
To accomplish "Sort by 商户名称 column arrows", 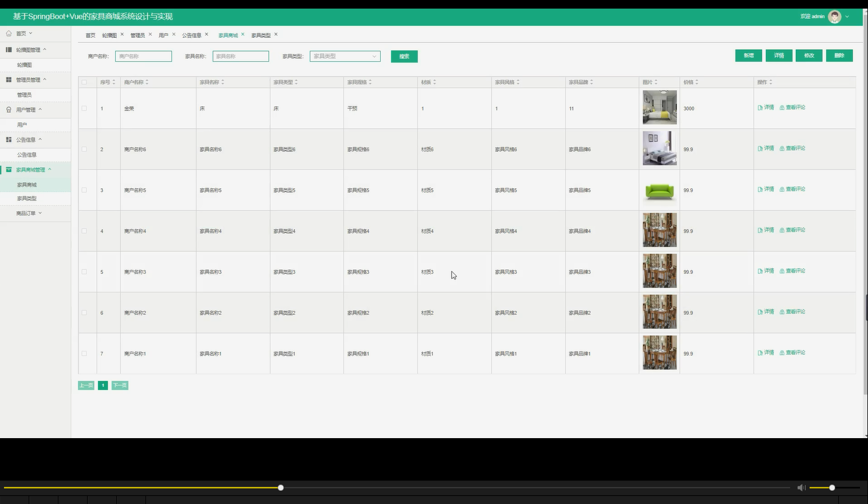I will pos(147,82).
